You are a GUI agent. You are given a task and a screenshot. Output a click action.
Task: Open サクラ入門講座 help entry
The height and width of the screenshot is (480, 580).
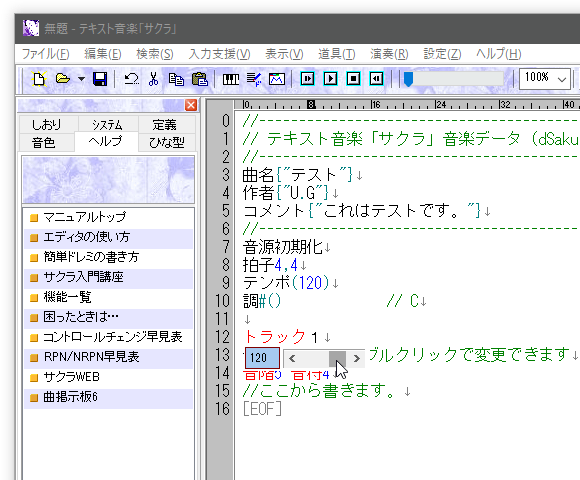109,277
